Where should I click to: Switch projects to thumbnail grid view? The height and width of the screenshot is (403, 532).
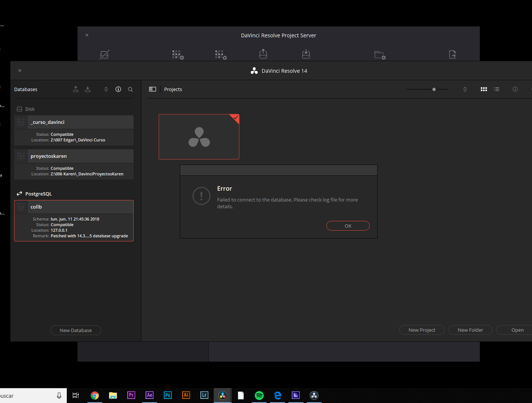pyautogui.click(x=484, y=89)
